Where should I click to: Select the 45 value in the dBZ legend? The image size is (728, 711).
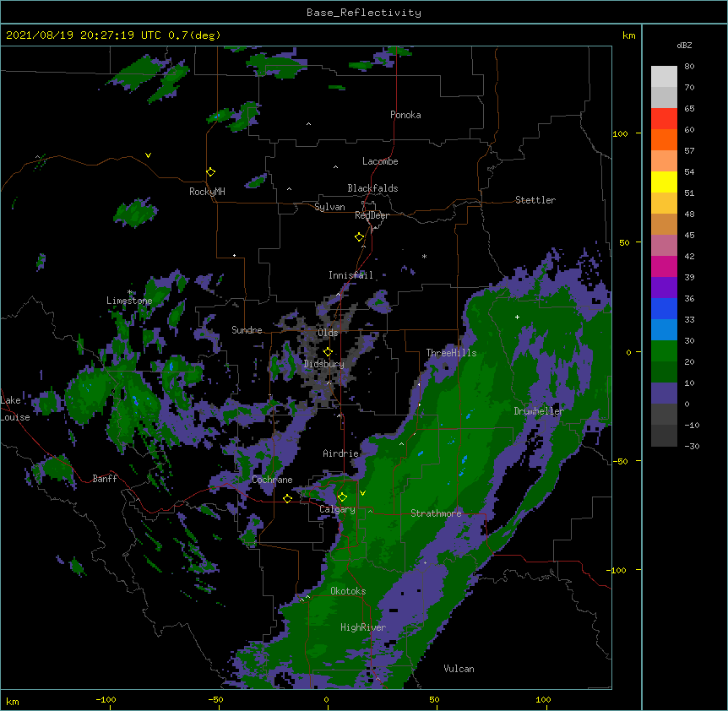pyautogui.click(x=689, y=236)
